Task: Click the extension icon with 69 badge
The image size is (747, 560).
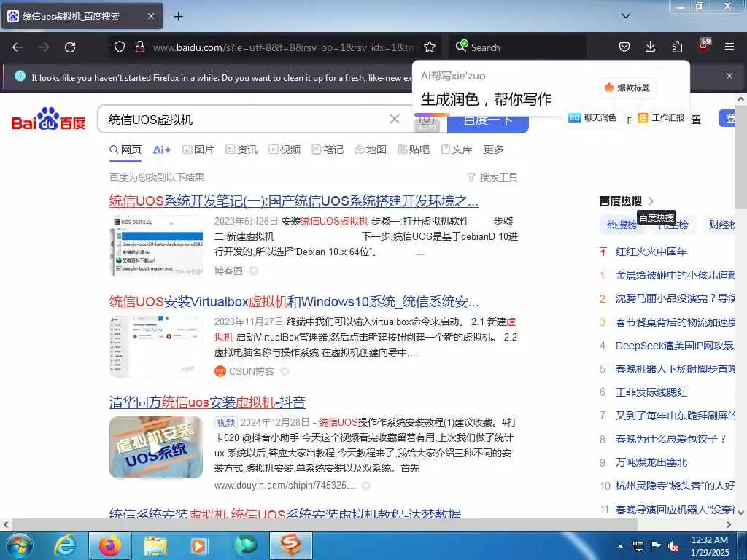Action: [704, 46]
